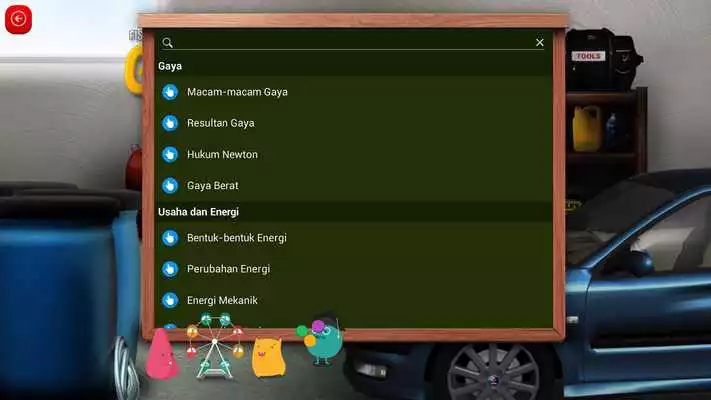The height and width of the screenshot is (400, 711).
Task: Tap hand icon beside Macam-macam Gaya
Action: [170, 92]
